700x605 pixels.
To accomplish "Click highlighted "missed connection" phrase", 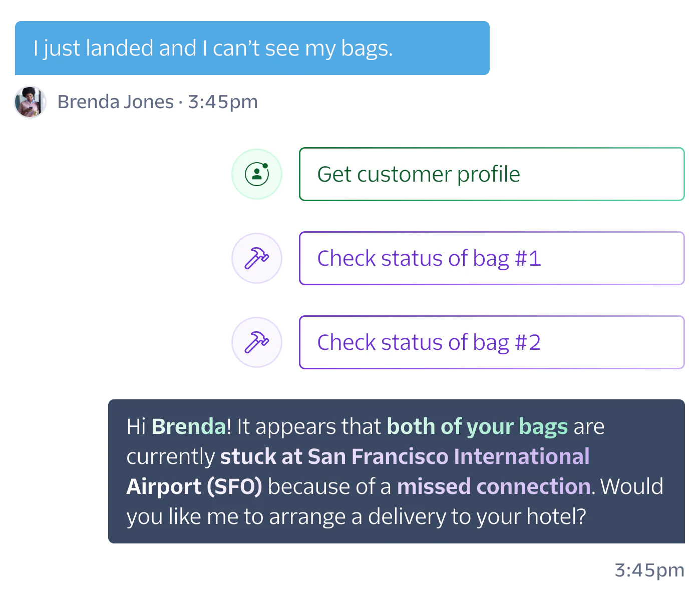I will 494,487.
